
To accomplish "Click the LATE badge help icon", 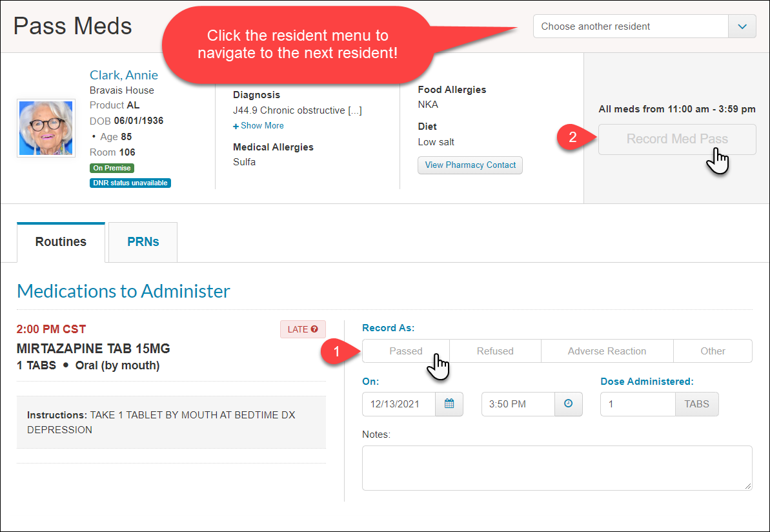I will (314, 329).
